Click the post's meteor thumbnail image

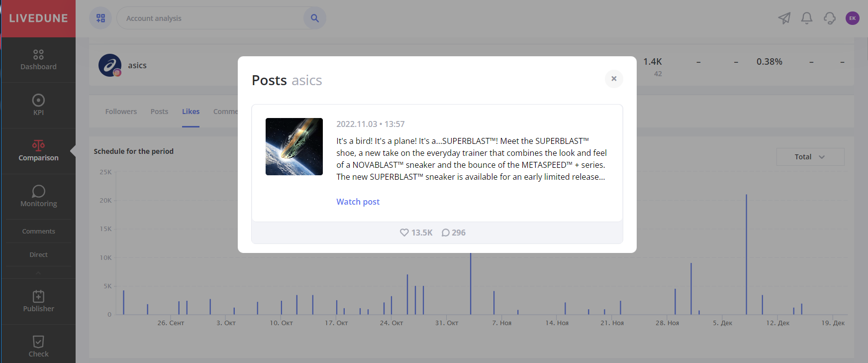tap(294, 146)
